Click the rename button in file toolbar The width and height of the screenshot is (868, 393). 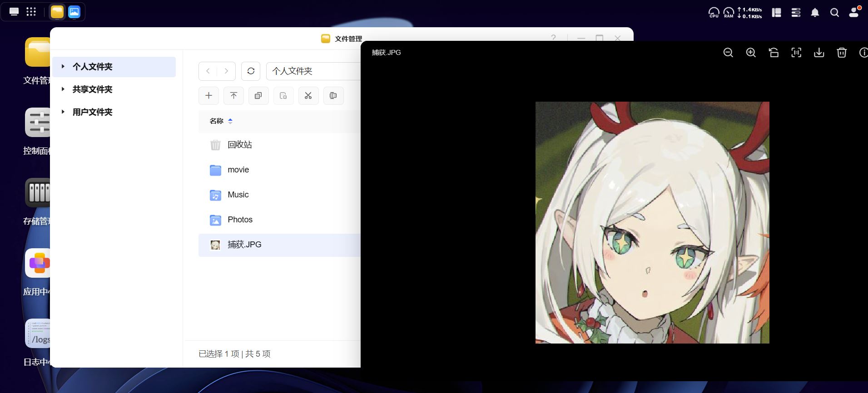pos(333,95)
